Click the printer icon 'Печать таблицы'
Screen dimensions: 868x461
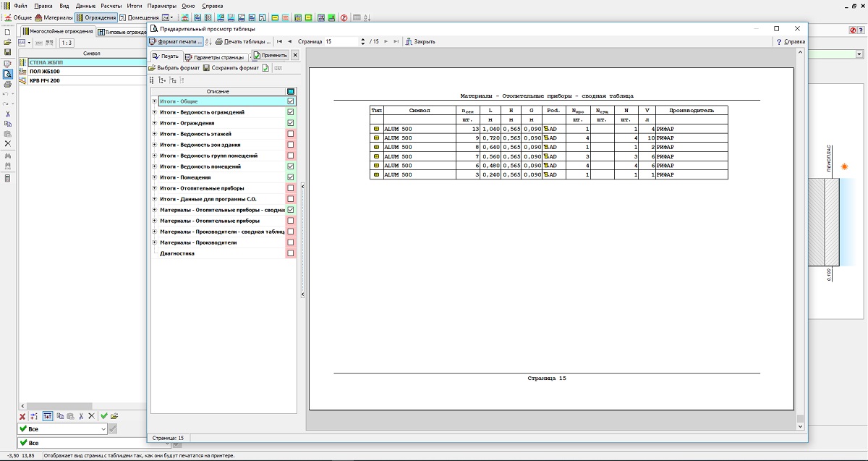(219, 41)
